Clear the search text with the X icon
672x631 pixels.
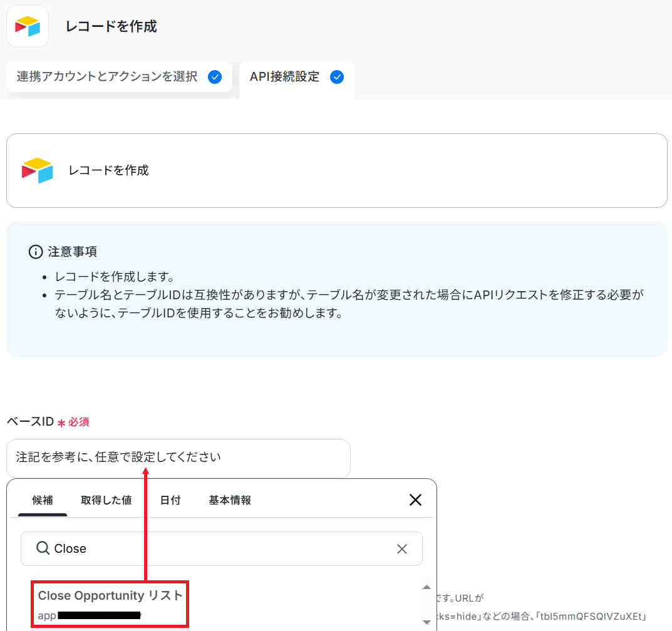402,549
